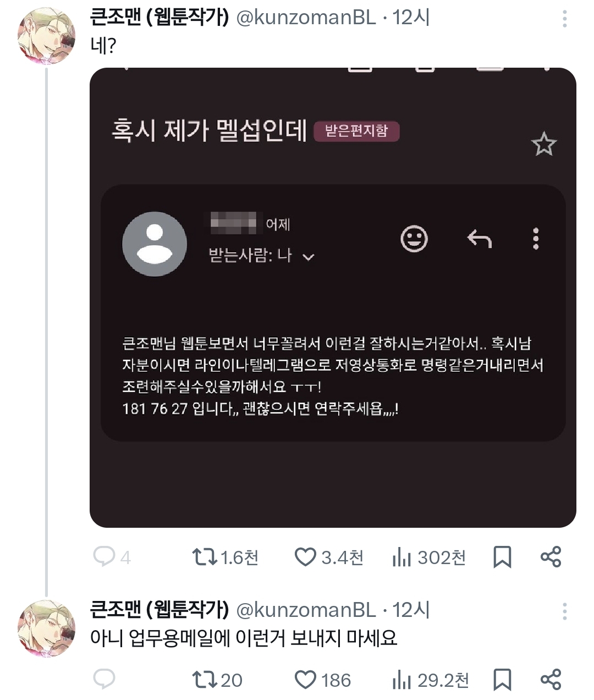Bookmark the first tweet
This screenshot has height=700, width=594.
[502, 557]
